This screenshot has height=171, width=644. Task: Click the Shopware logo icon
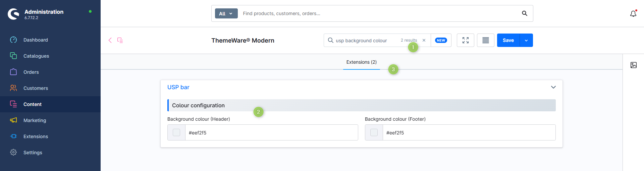pyautogui.click(x=13, y=14)
